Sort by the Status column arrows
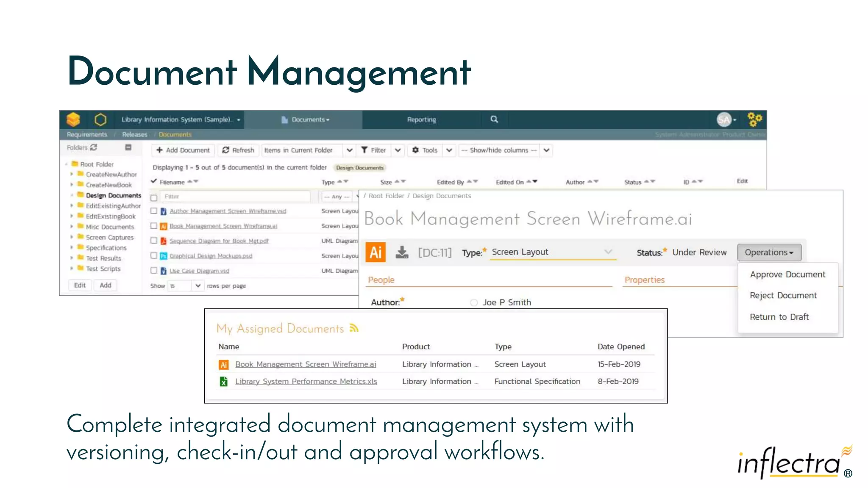Image resolution: width=868 pixels, height=488 pixels. pos(650,181)
